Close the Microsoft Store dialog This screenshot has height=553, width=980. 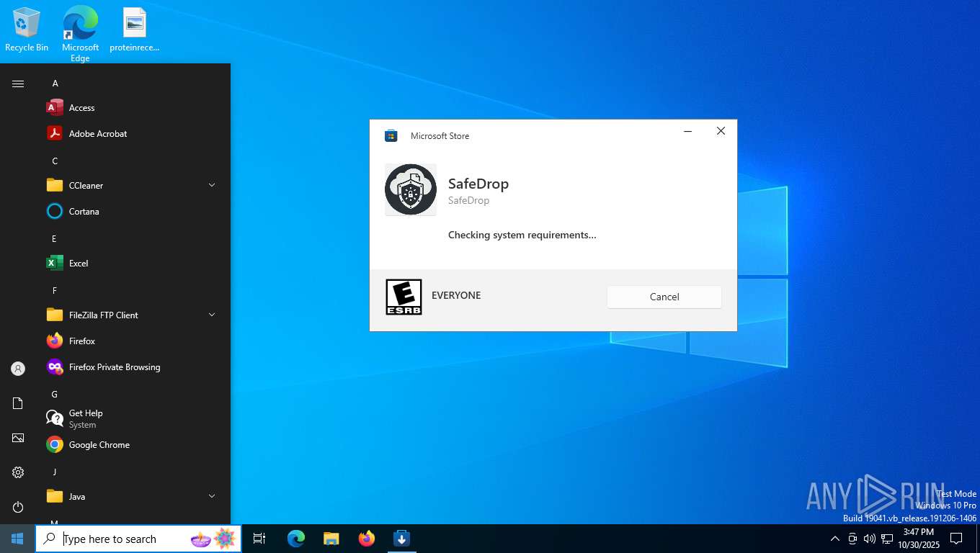click(721, 131)
